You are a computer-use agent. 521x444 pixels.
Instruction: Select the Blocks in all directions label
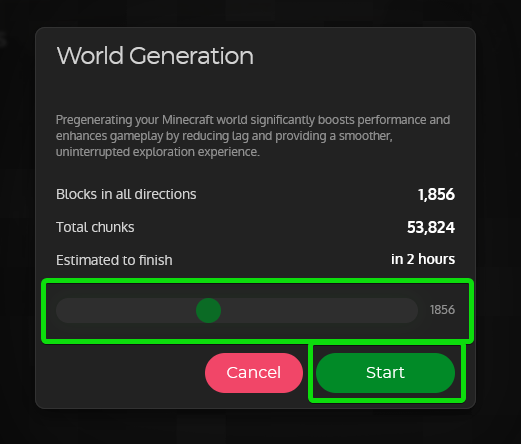point(126,194)
